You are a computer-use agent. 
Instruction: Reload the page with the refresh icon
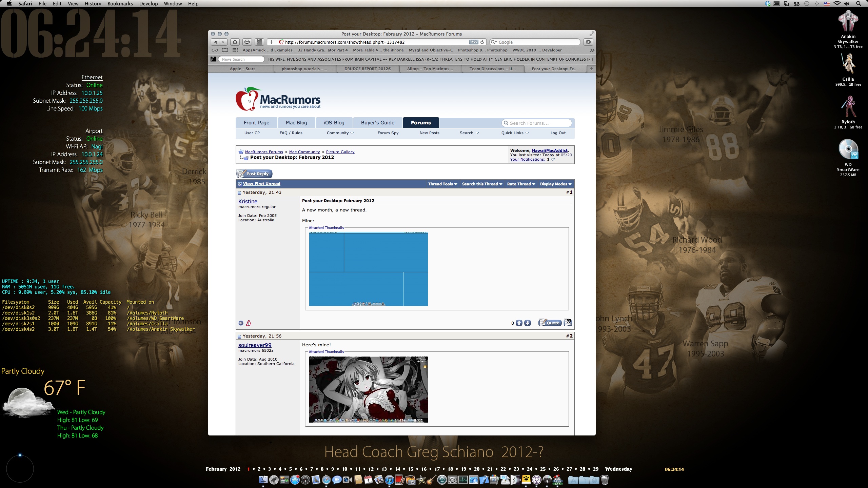(482, 42)
